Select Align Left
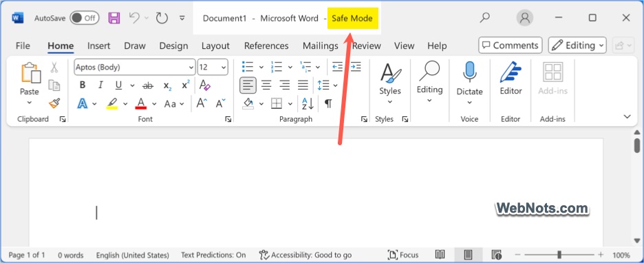Image resolution: width=644 pixels, height=263 pixels. tap(248, 85)
